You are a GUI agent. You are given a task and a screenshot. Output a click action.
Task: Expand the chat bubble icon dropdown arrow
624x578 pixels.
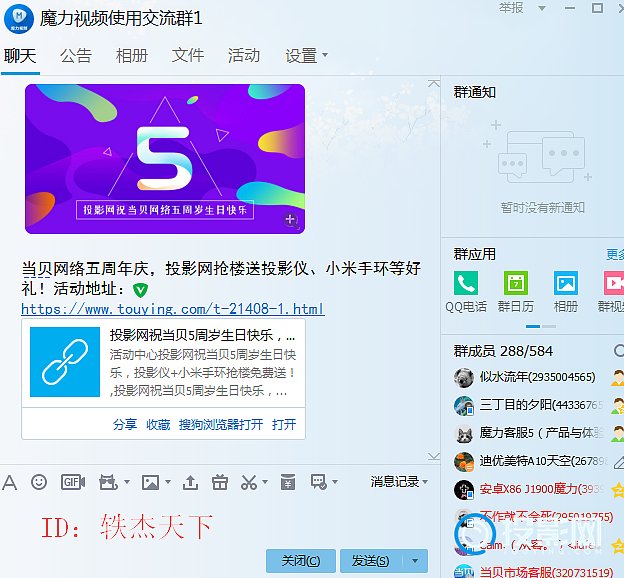click(x=335, y=482)
